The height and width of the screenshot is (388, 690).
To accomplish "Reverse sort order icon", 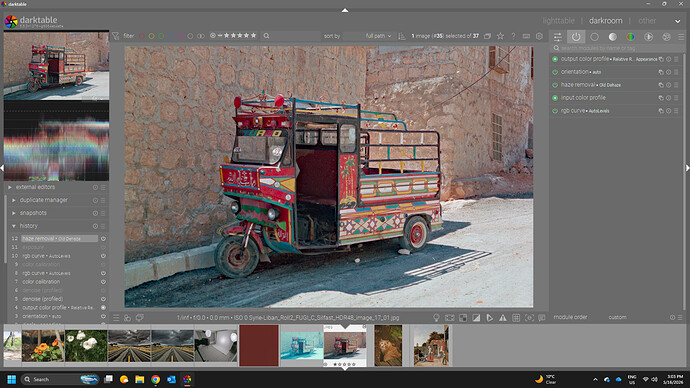I will click(x=401, y=36).
